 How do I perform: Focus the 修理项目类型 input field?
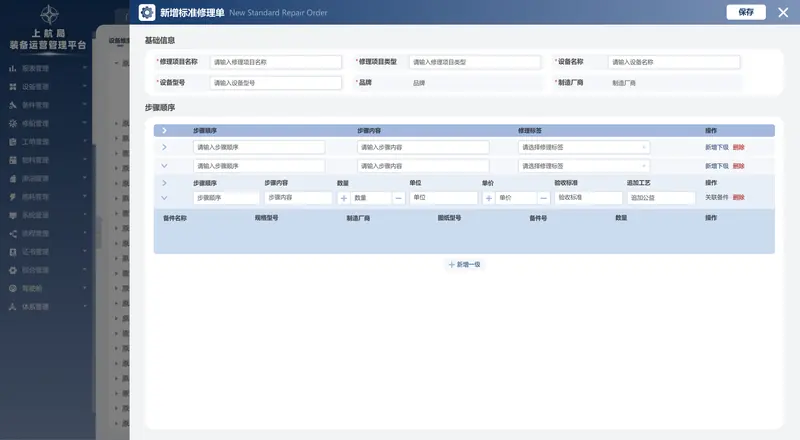coord(475,62)
